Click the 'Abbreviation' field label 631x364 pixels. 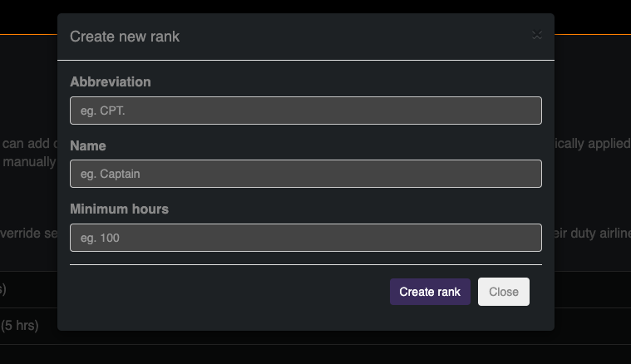click(x=111, y=82)
